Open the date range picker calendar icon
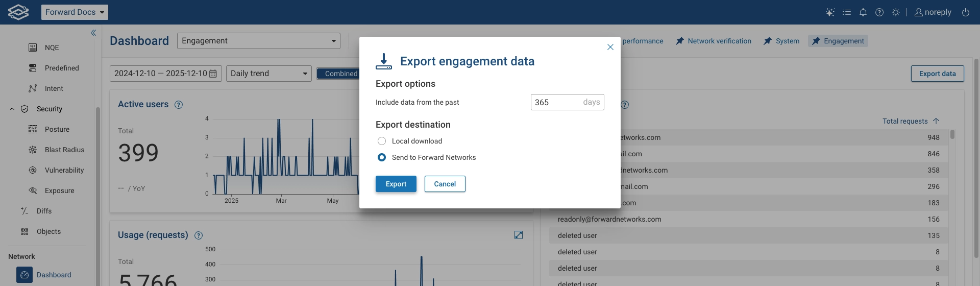Viewport: 980px width, 286px height. tap(213, 74)
